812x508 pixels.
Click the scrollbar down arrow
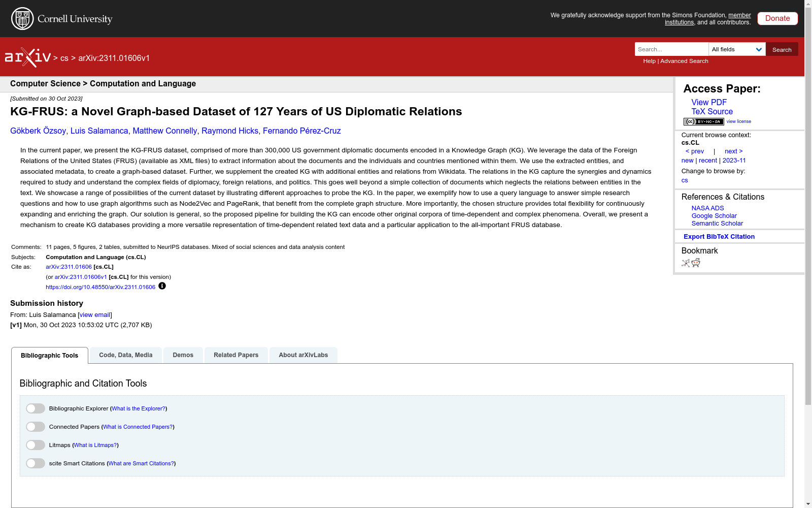tap(808, 504)
